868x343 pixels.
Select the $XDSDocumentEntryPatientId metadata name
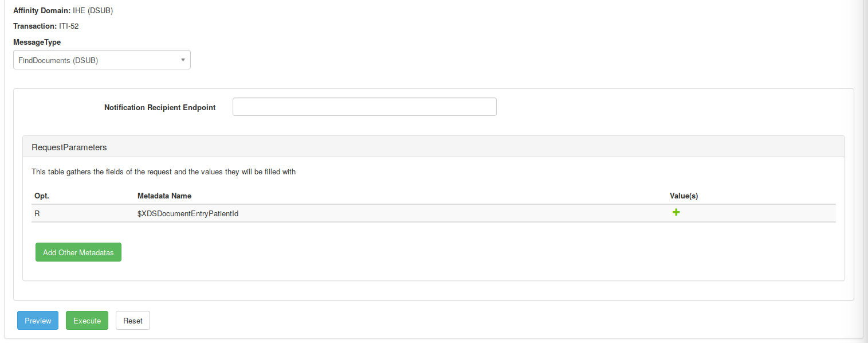pos(188,214)
